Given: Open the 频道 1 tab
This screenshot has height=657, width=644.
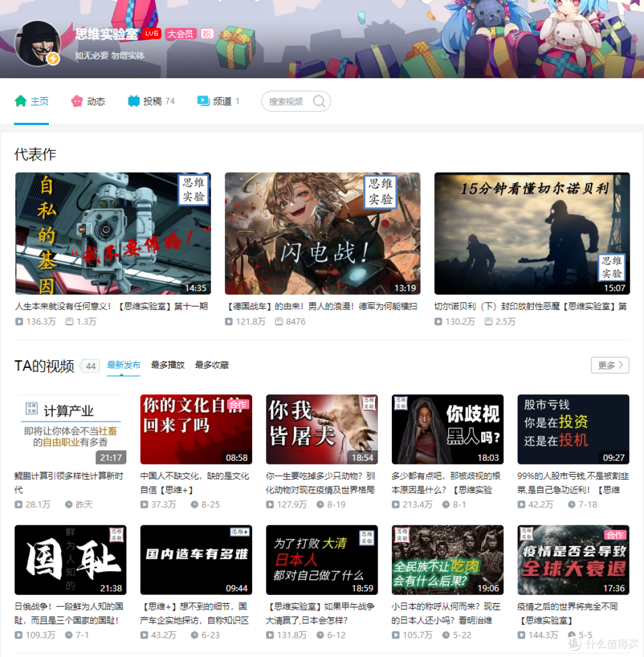Looking at the screenshot, I should (218, 101).
